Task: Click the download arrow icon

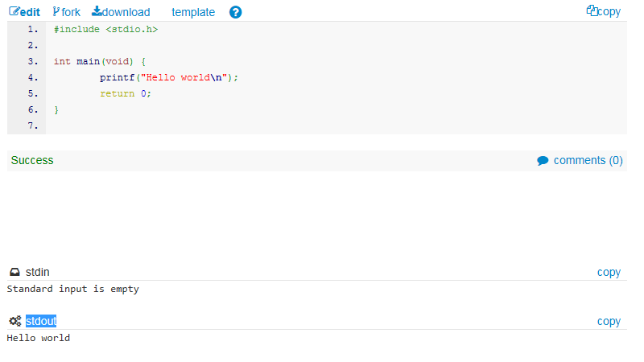Action: click(x=97, y=12)
